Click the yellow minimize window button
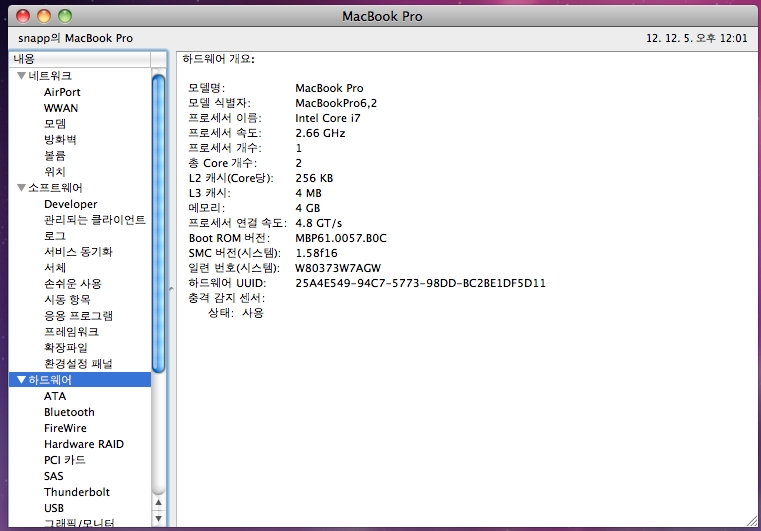Viewport: 761px width, 531px height. click(44, 17)
